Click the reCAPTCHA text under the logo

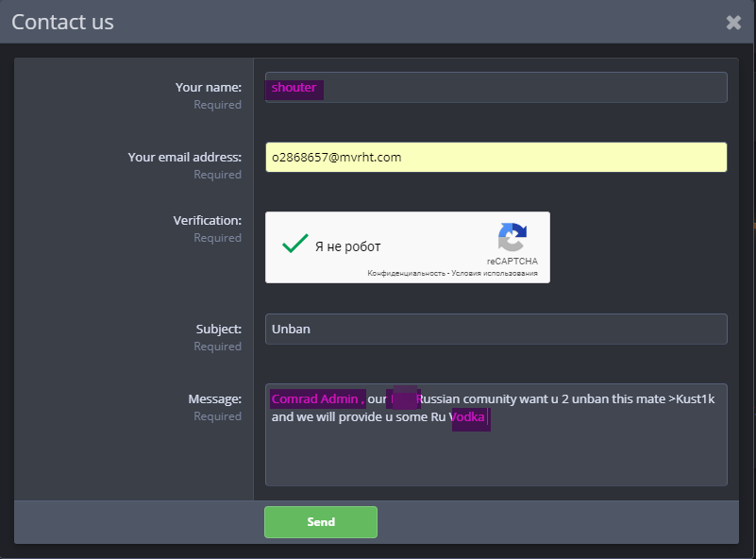point(512,261)
